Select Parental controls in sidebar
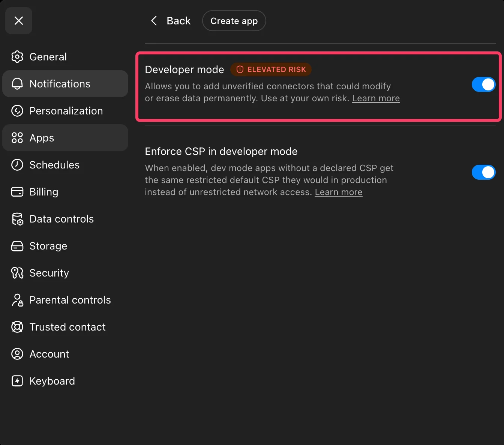The height and width of the screenshot is (445, 504). pyautogui.click(x=65, y=300)
